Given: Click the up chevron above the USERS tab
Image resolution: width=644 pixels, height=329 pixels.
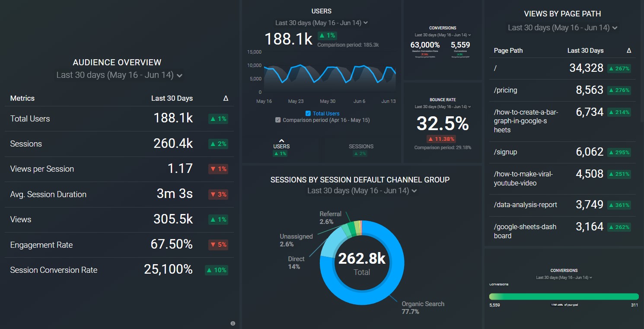Looking at the screenshot, I should pos(281,141).
